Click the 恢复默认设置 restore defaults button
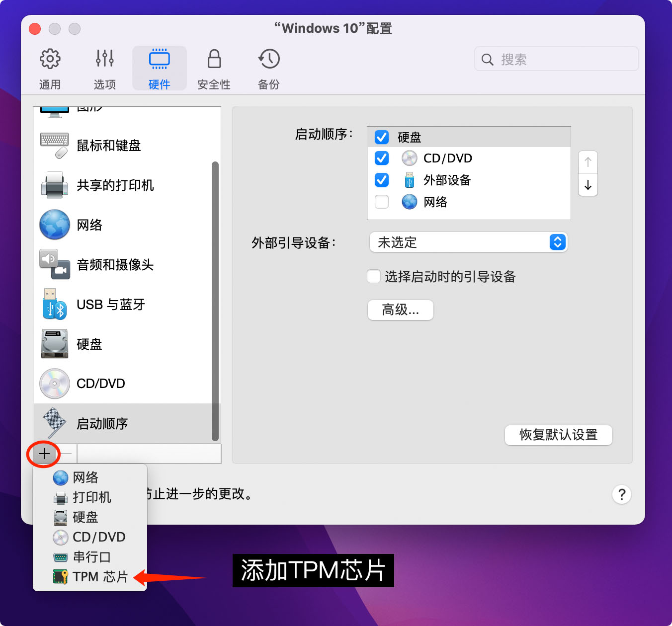Viewport: 672px width, 626px height. pyautogui.click(x=559, y=435)
